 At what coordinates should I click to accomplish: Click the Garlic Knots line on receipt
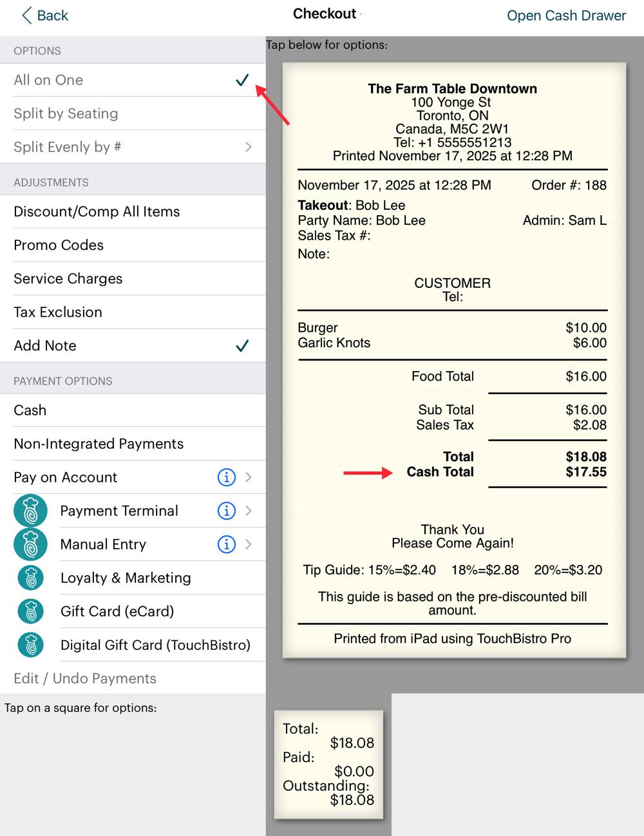(452, 343)
